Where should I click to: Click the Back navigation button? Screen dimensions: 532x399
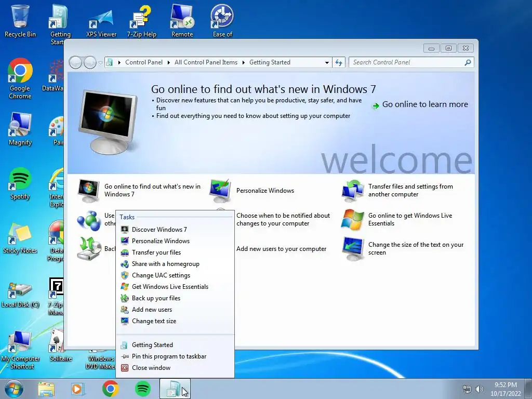point(75,62)
